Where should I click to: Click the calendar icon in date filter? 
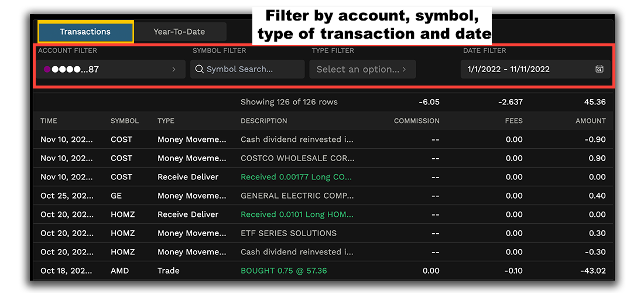point(599,69)
